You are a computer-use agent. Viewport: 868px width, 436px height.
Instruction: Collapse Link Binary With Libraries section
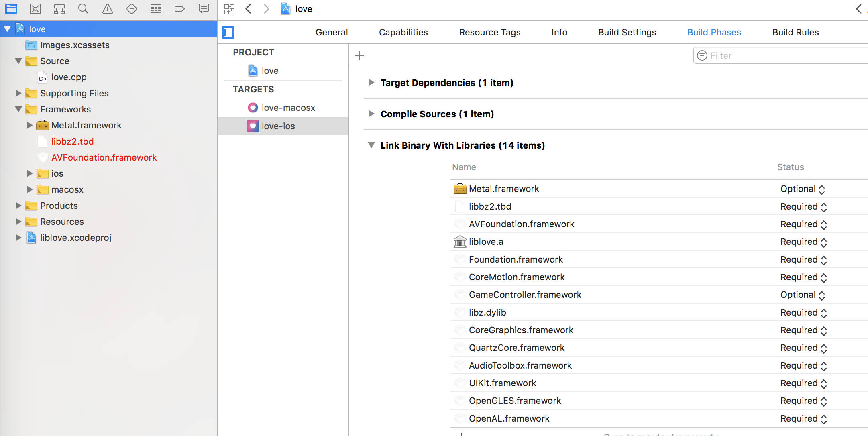[371, 145]
